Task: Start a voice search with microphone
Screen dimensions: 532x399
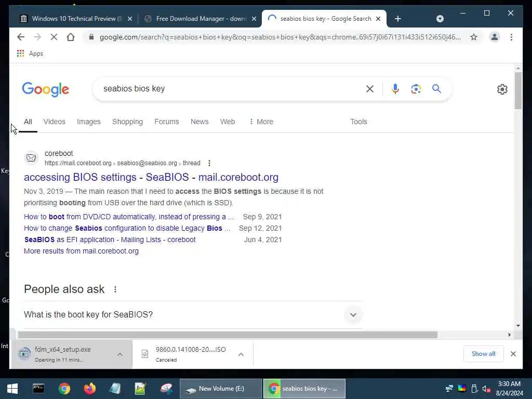Action: (x=395, y=89)
